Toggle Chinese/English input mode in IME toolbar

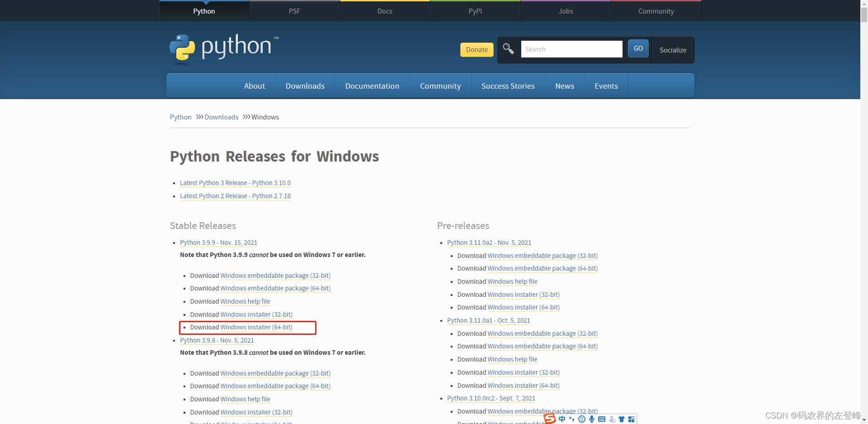point(562,419)
